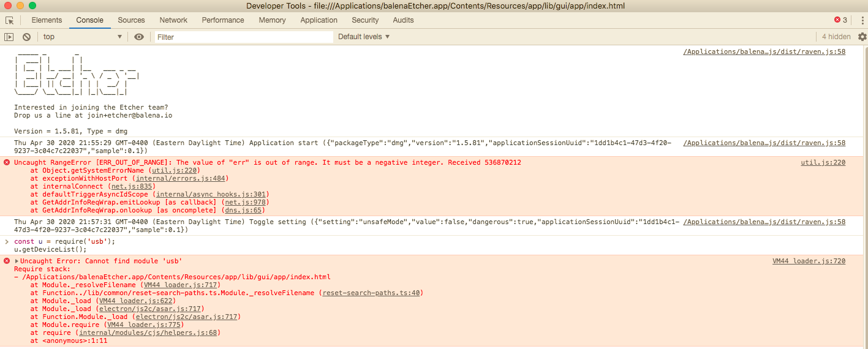Click the Require stack: text line
Image resolution: width=868 pixels, height=349 pixels.
[42, 269]
